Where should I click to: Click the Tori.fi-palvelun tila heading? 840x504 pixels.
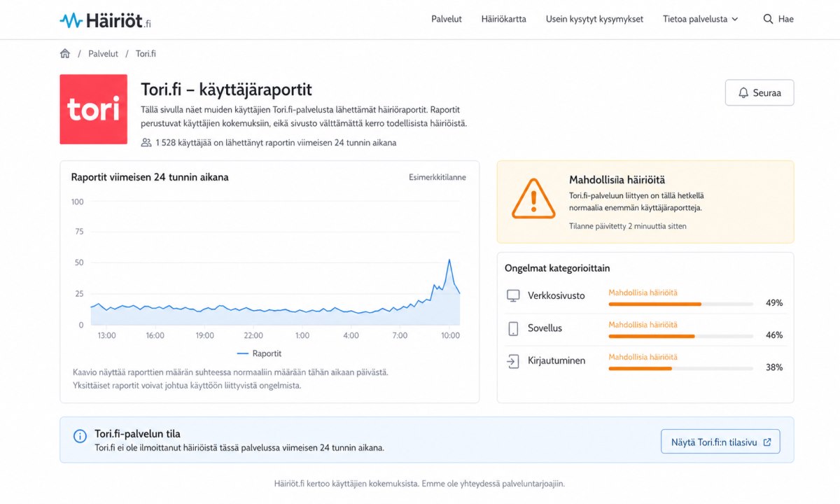[x=137, y=434]
